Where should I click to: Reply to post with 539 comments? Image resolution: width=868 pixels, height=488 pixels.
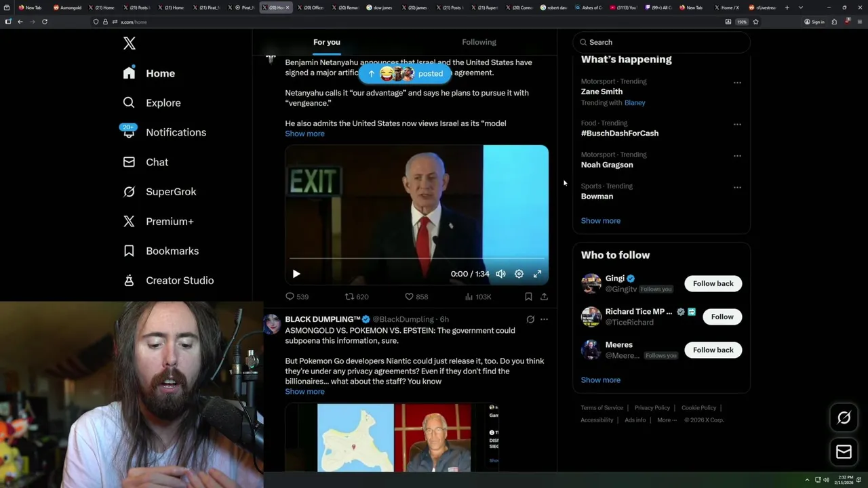click(x=297, y=297)
